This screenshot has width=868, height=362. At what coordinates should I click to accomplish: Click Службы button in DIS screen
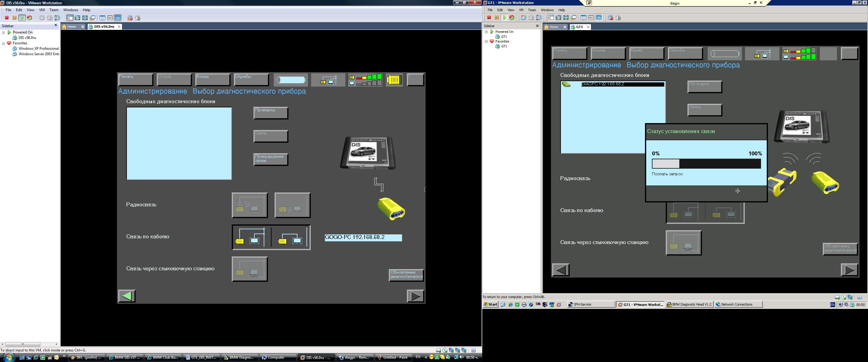(251, 80)
